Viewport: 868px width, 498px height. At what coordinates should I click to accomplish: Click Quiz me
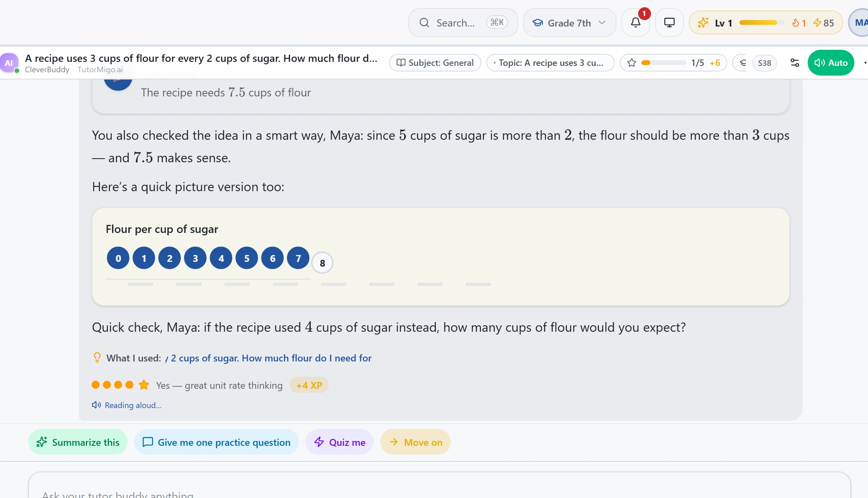click(340, 442)
